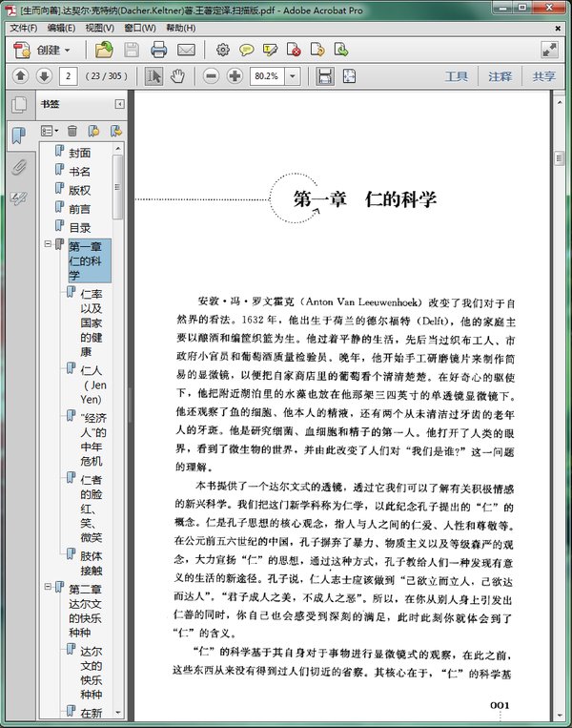This screenshot has width=572, height=728.
Task: Click bookmarks panel scroll down arrow
Action: pos(118,712)
